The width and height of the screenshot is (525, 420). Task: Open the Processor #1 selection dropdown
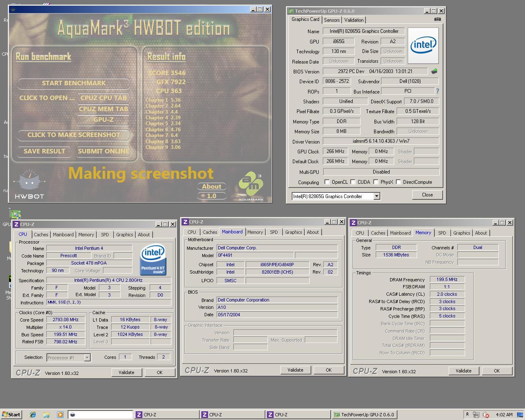point(87,358)
